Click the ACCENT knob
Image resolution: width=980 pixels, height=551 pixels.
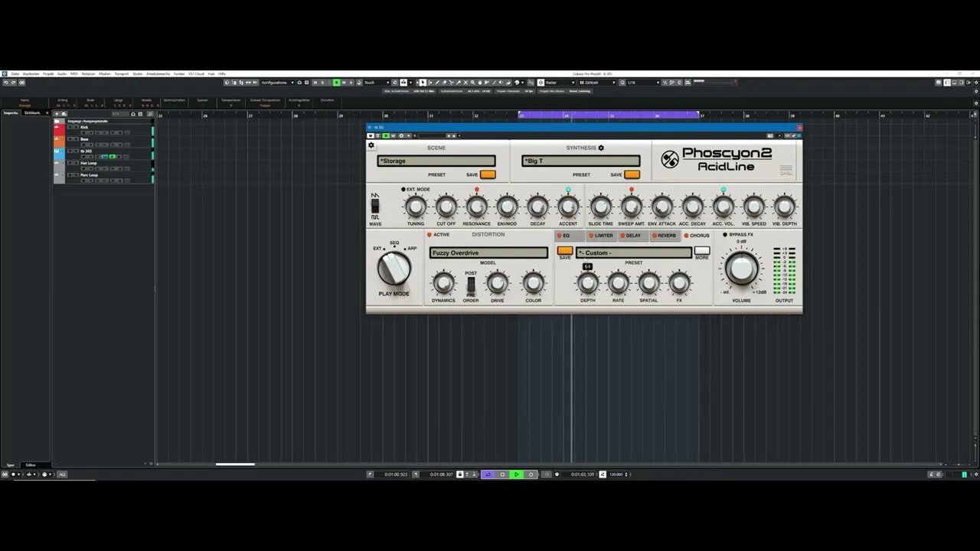point(568,207)
